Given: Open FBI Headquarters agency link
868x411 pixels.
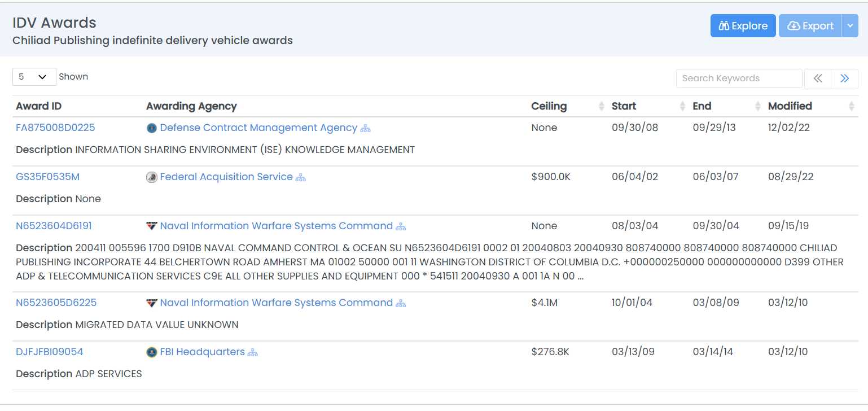Looking at the screenshot, I should (x=202, y=352).
